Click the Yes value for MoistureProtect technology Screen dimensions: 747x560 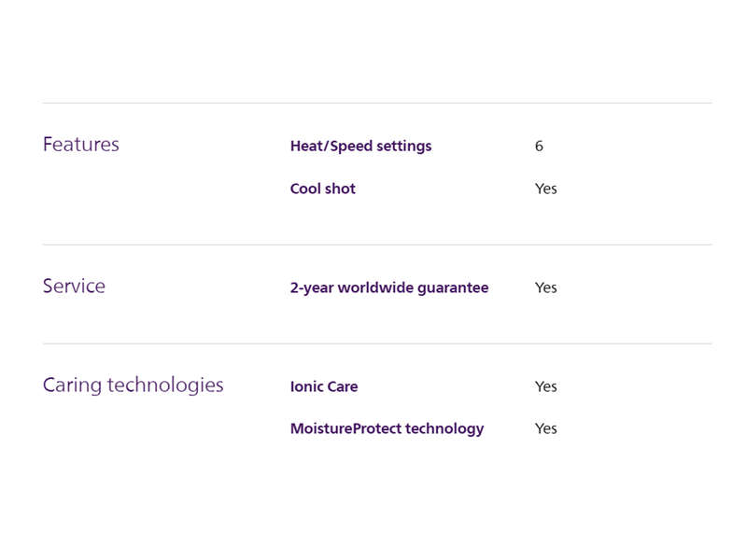(546, 428)
